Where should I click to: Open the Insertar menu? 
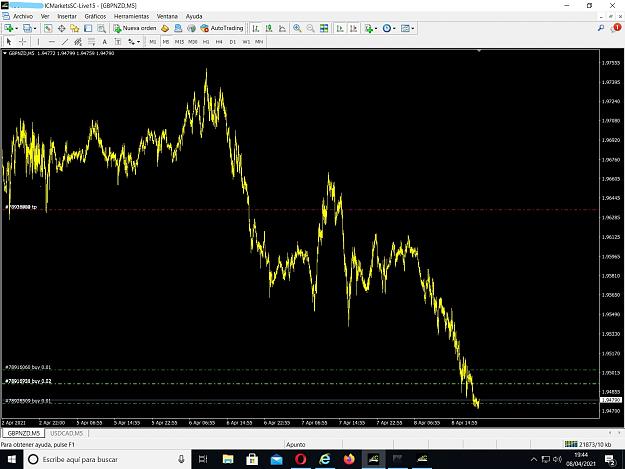(67, 16)
